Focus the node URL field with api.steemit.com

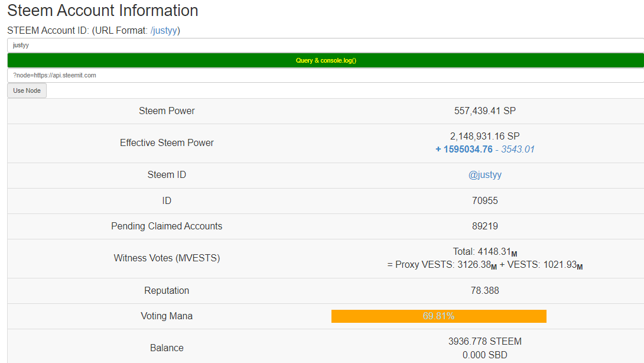[326, 75]
